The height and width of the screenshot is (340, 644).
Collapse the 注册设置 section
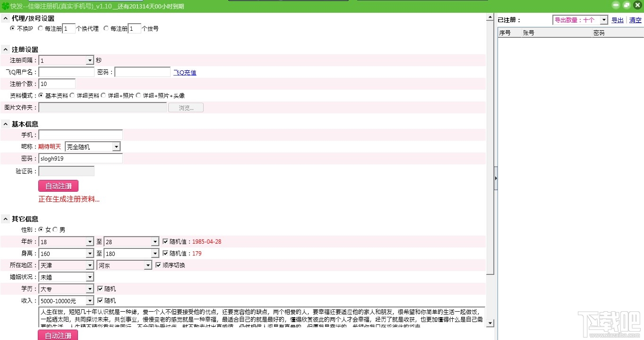coord(5,50)
